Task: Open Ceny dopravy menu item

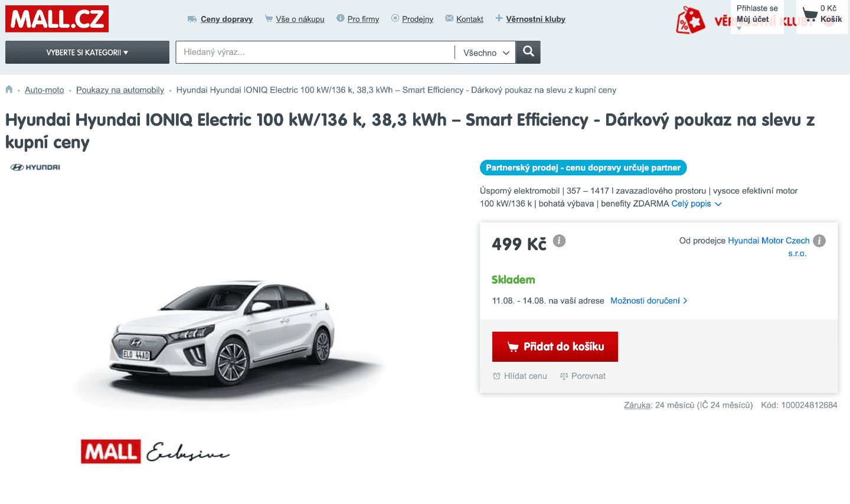Action: pos(226,19)
